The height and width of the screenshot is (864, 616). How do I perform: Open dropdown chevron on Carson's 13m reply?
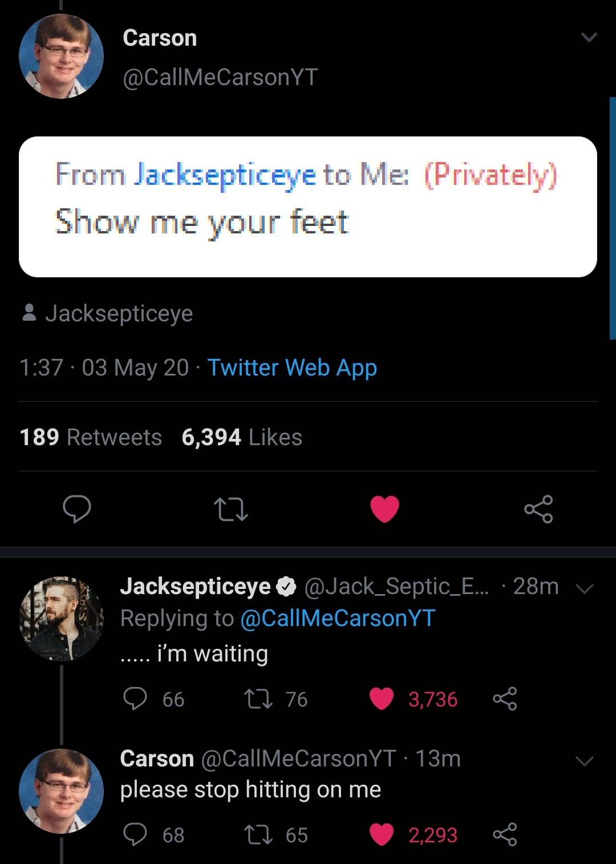[585, 761]
